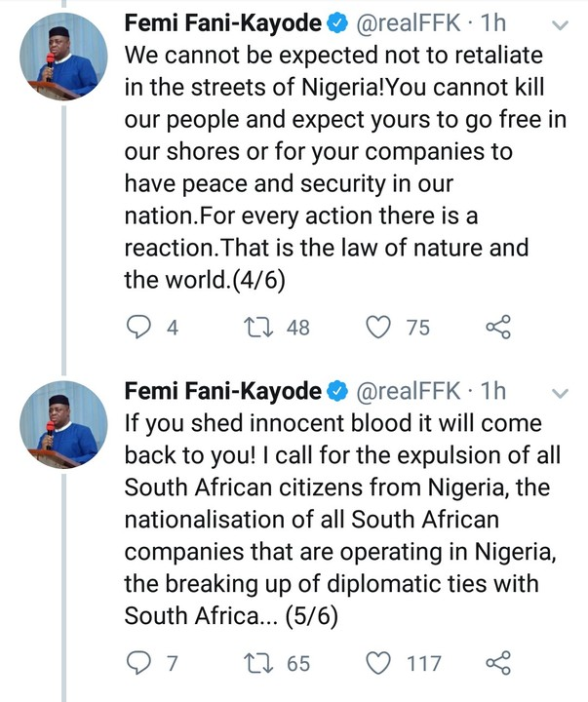588x702 pixels.
Task: Visit the @realFFK handle on the second tweet
Action: click(x=406, y=391)
